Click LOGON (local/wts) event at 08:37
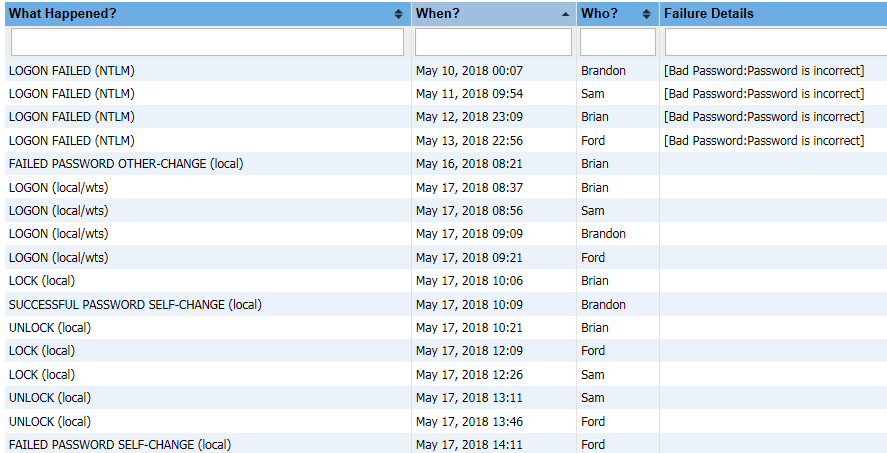This screenshot has height=453, width=887. coord(58,188)
